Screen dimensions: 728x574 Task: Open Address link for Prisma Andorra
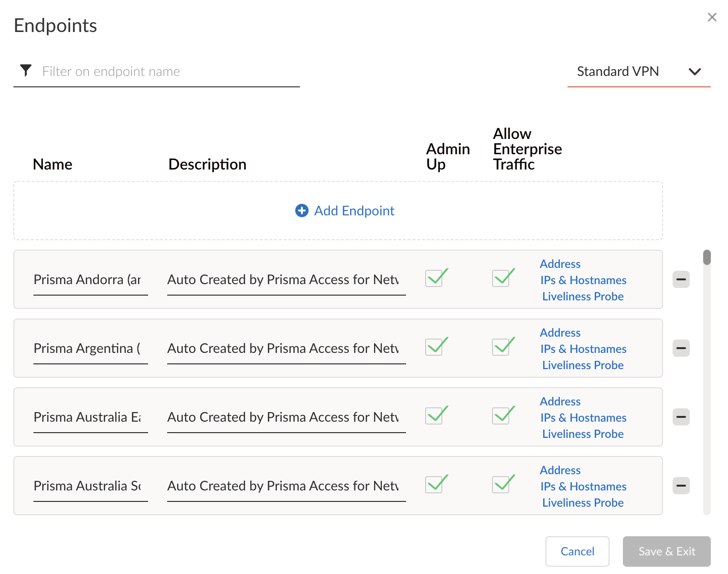coord(560,264)
